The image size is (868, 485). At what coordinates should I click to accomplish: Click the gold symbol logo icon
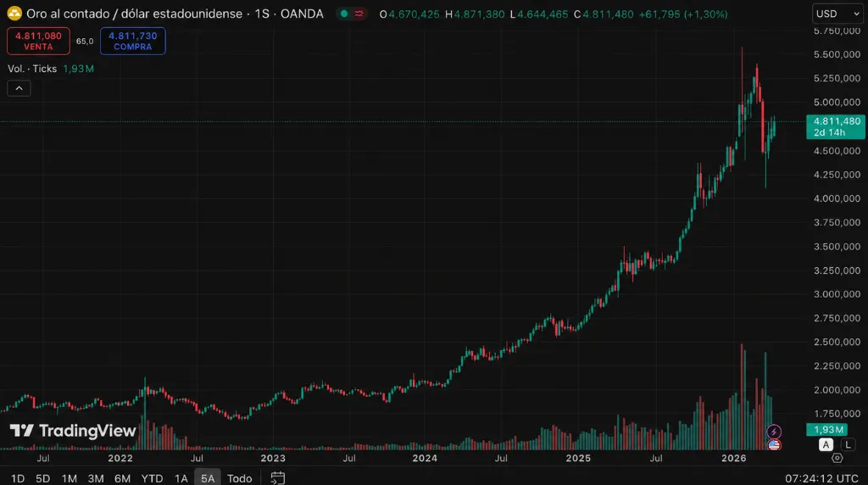tap(14, 14)
